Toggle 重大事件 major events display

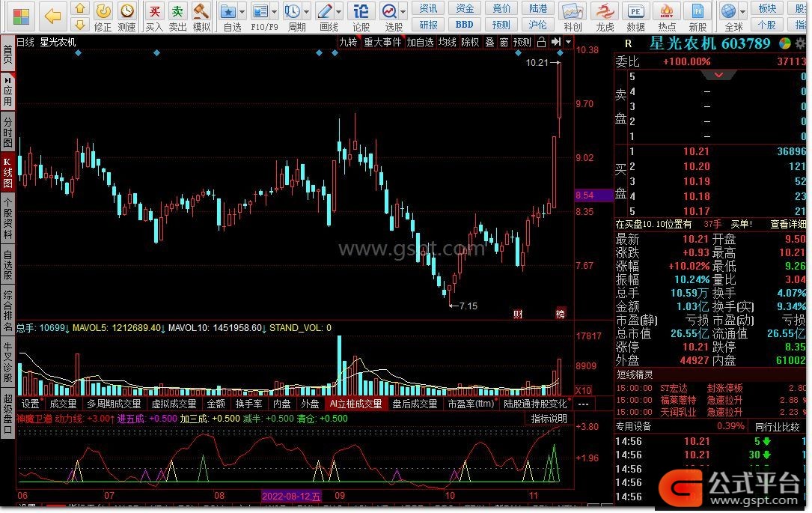click(x=382, y=42)
